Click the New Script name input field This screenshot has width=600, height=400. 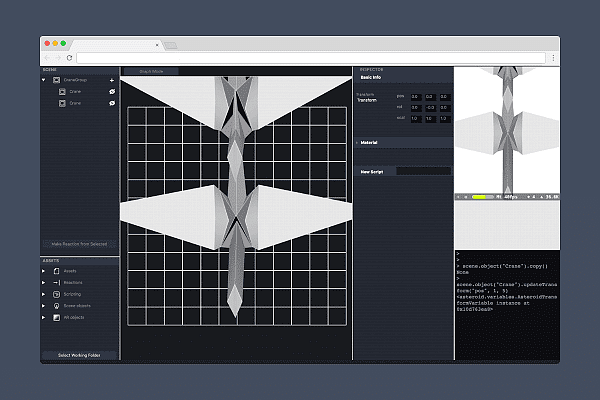[x=423, y=171]
